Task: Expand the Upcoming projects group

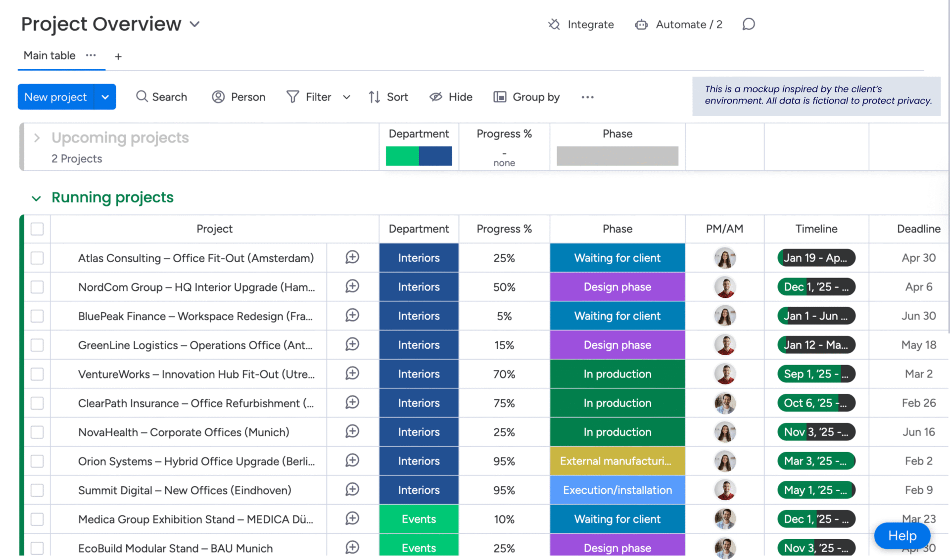Action: [x=37, y=138]
